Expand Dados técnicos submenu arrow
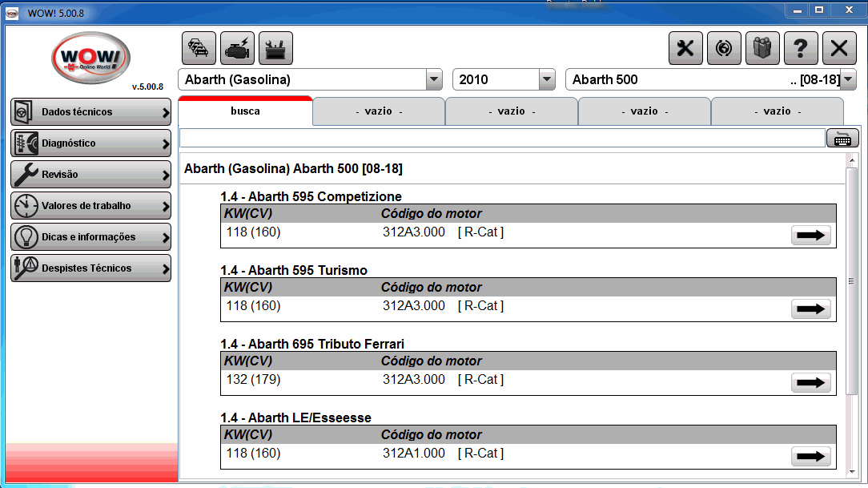This screenshot has width=868, height=488. click(x=165, y=112)
